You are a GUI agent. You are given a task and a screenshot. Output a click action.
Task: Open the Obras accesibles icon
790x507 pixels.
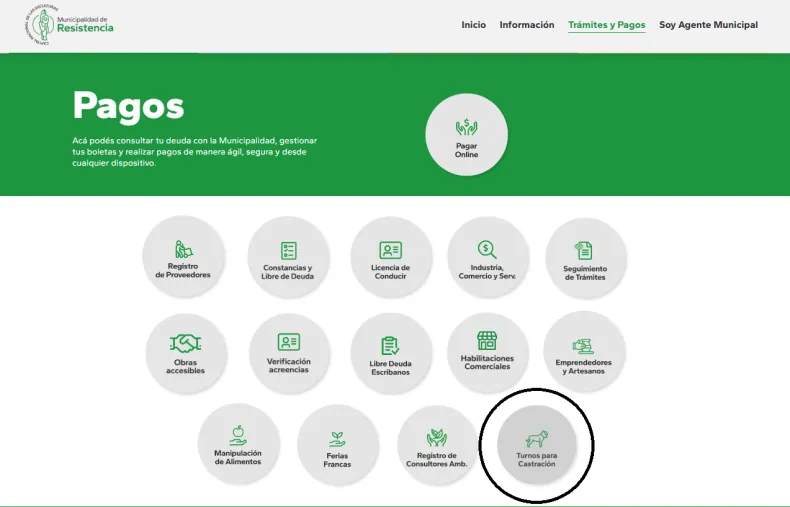coord(186,353)
